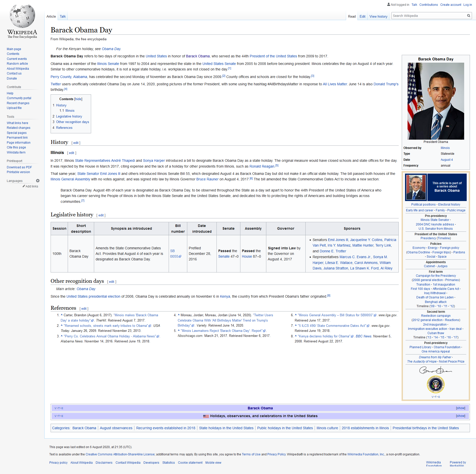
Task: Follow the All Lives Matter link
Action: (335, 84)
